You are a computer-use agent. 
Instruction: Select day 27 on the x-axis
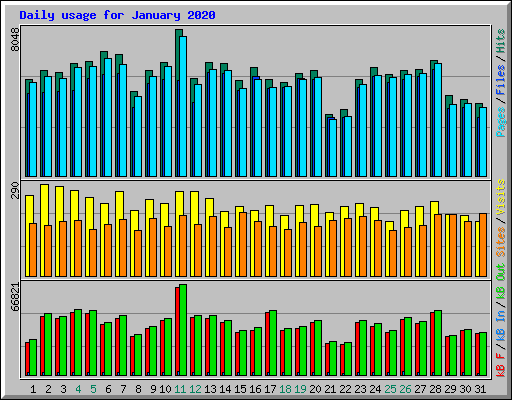pyautogui.click(x=420, y=389)
